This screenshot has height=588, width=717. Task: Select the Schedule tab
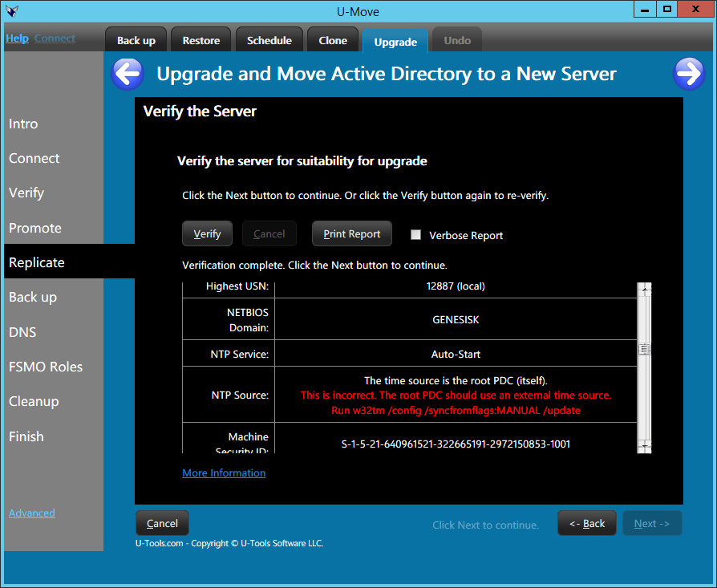[x=269, y=40]
